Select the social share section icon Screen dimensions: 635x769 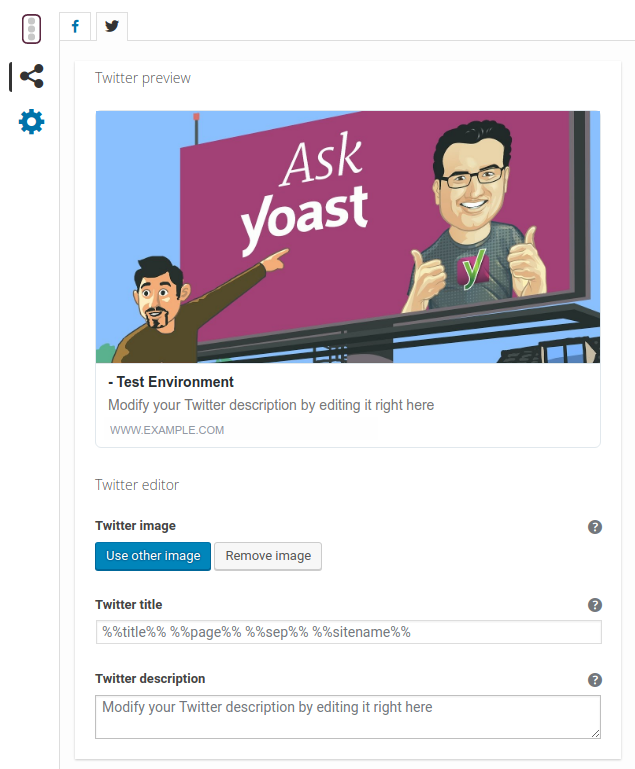(31, 77)
